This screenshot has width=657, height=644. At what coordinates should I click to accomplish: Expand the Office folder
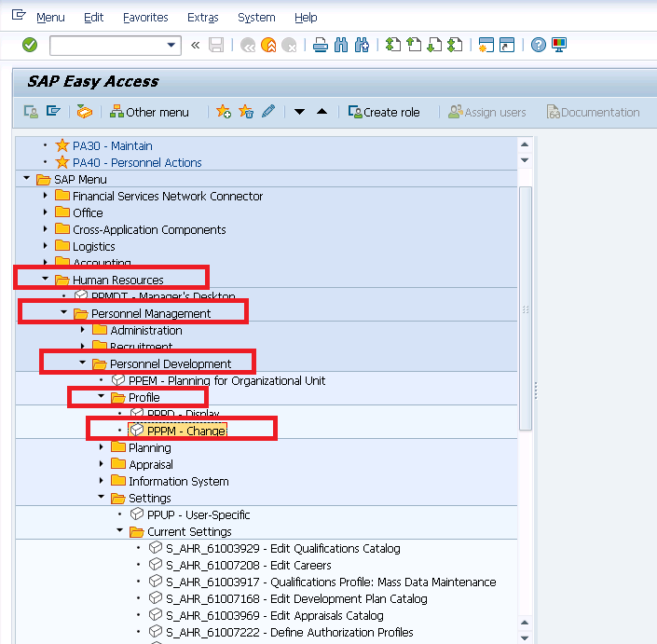(46, 212)
